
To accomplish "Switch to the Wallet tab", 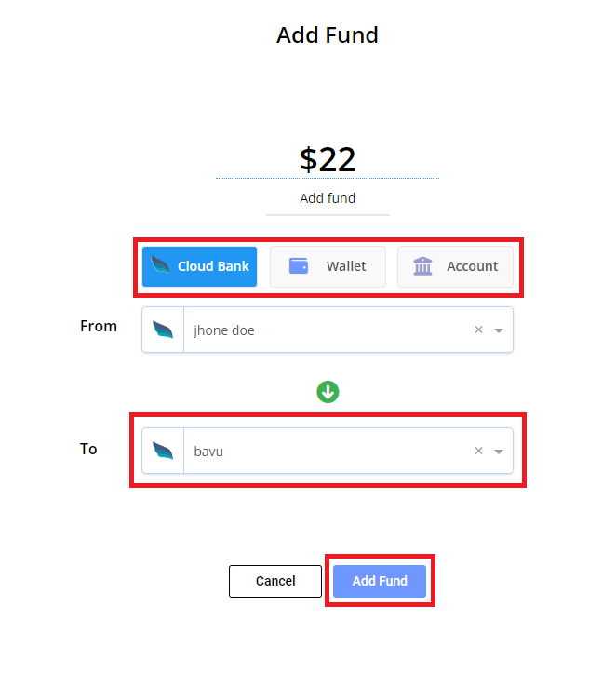I will coord(328,266).
